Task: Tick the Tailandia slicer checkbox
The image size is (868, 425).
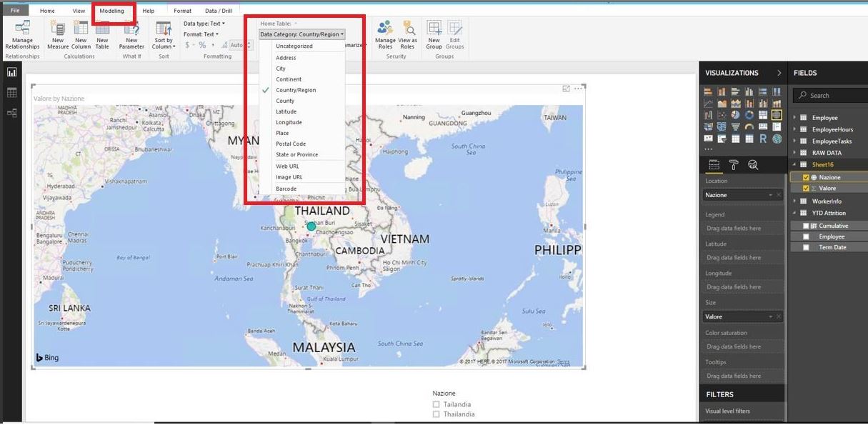Action: click(x=437, y=404)
